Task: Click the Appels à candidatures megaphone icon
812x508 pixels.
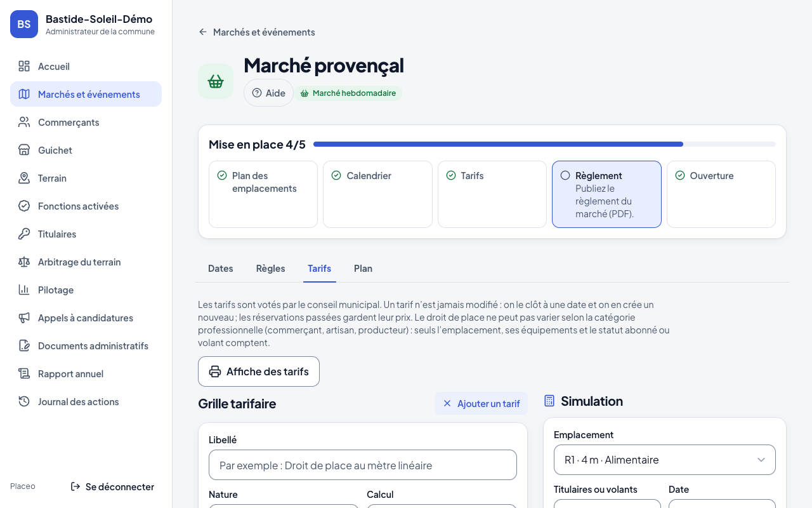Action: tap(24, 317)
